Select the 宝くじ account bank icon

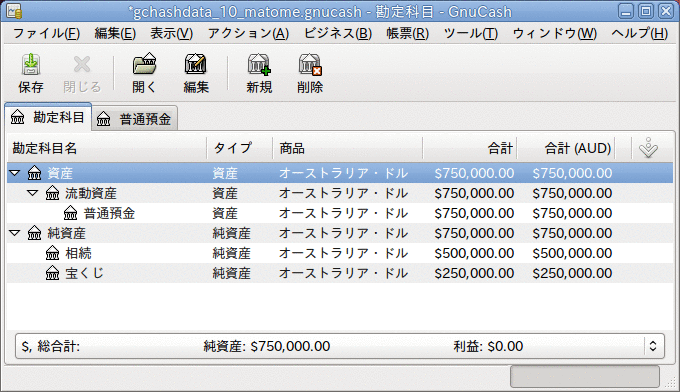click(x=52, y=273)
